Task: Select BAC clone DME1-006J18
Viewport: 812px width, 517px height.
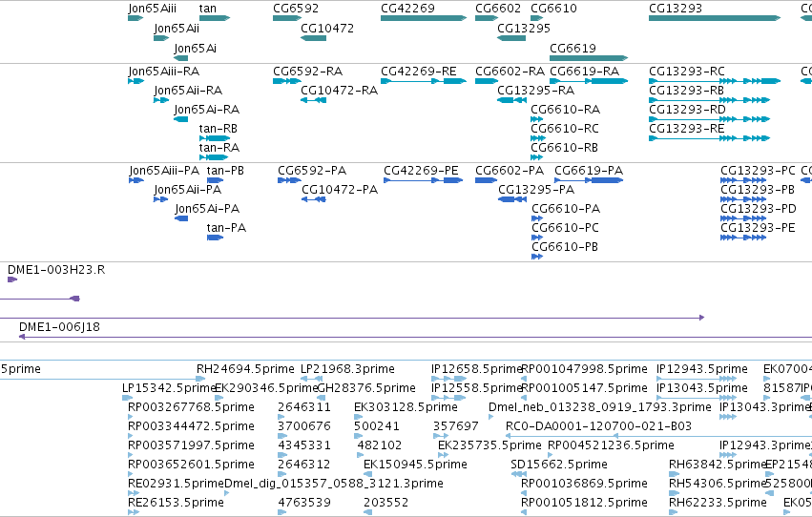Action: coord(415,338)
